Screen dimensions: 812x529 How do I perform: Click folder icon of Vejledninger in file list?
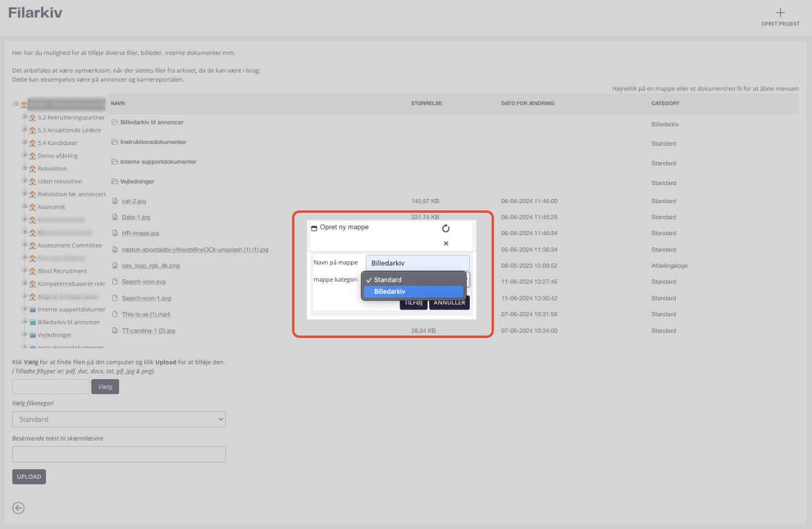coord(115,181)
